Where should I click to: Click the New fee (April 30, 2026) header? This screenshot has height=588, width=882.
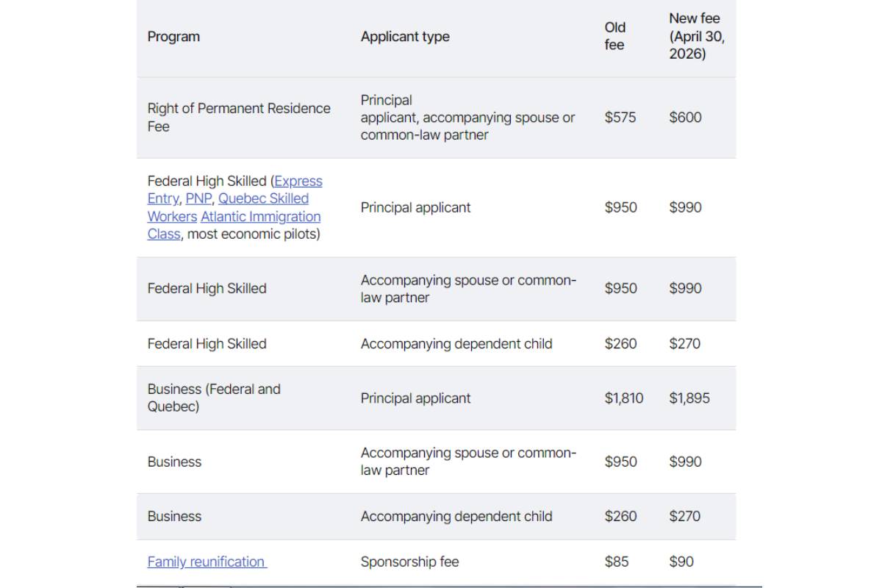pos(697,36)
